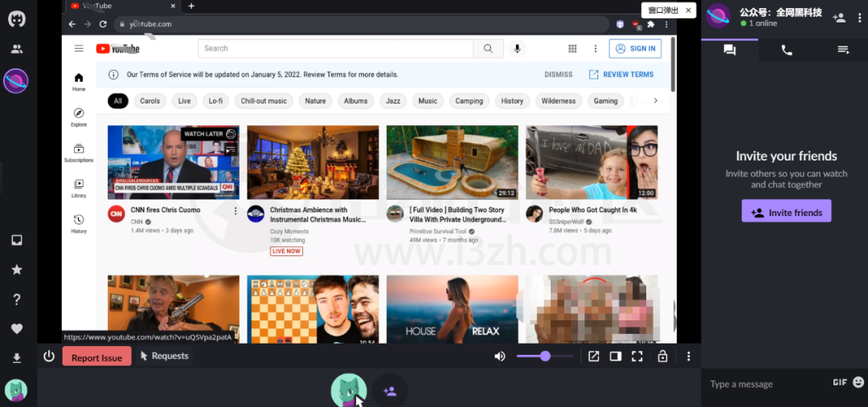Pop out the virtual browser window
The width and height of the screenshot is (868, 407).
593,356
